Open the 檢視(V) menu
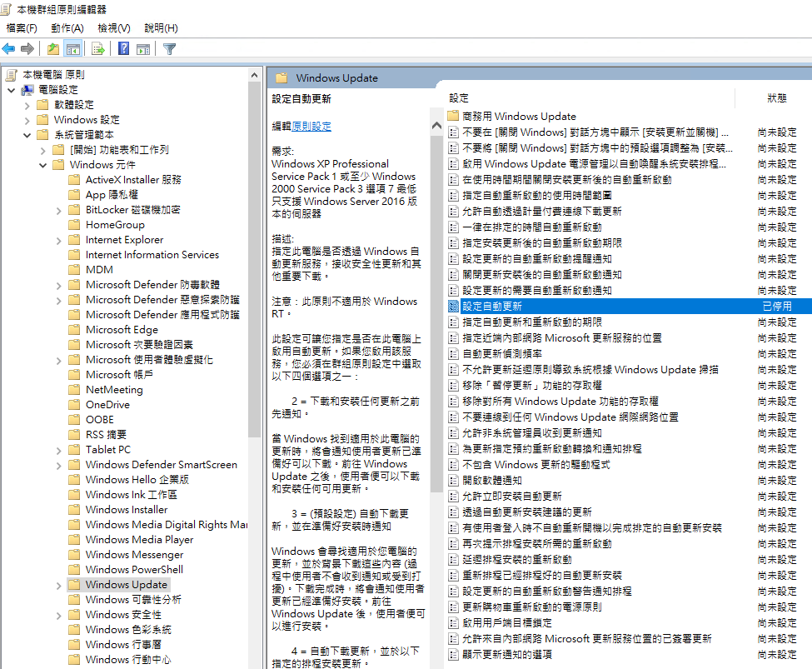This screenshot has width=812, height=669. click(114, 28)
